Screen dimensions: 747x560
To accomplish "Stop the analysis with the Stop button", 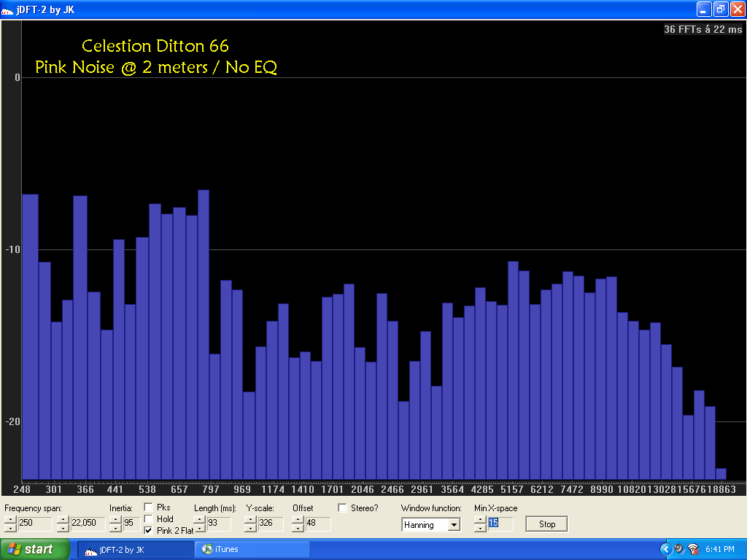I will coord(546,524).
